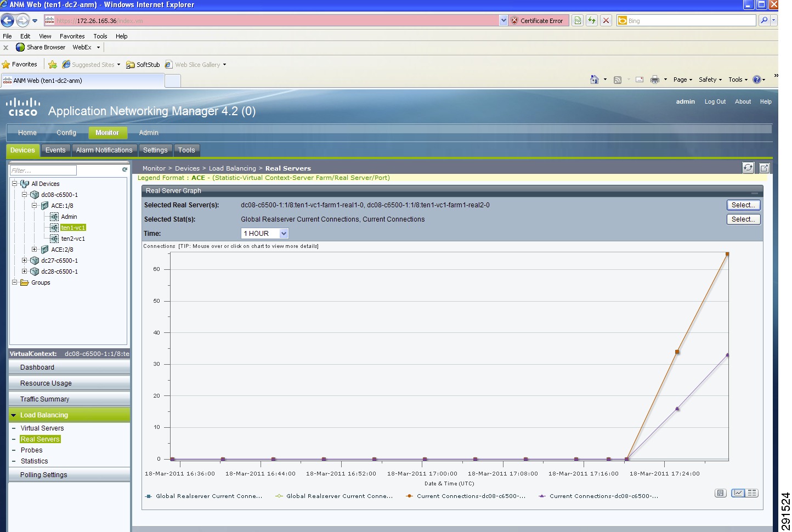Collapse the ACE:1/8 tree node
The image size is (792, 532).
point(35,206)
